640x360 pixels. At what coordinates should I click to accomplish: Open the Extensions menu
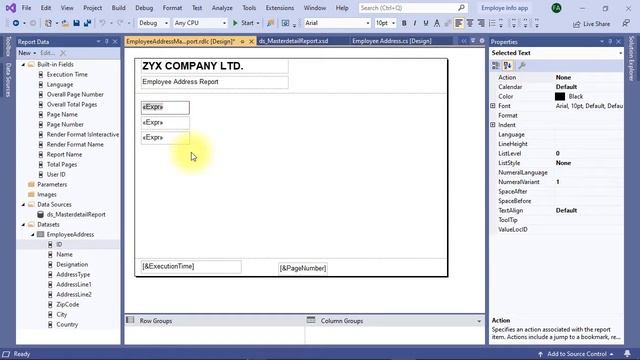(x=280, y=8)
